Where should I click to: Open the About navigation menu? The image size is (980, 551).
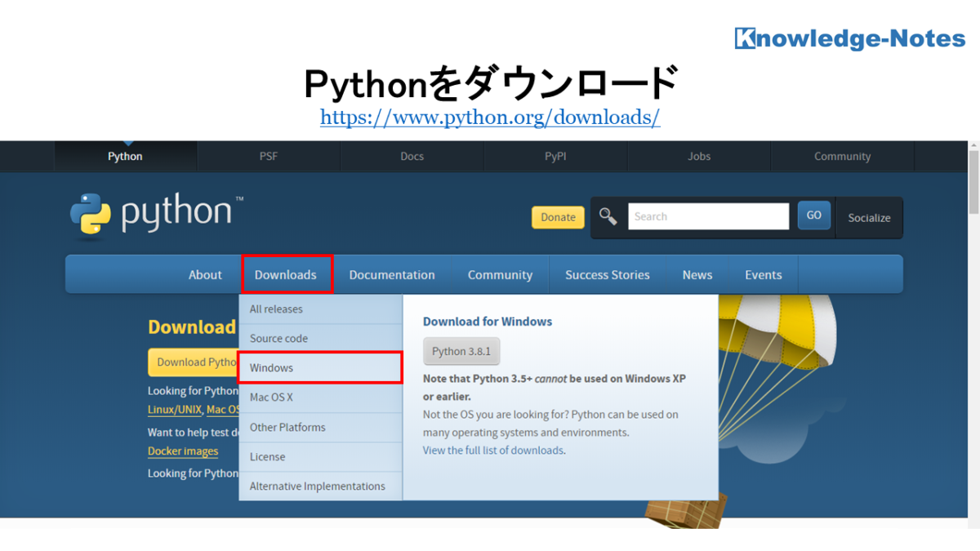(x=205, y=275)
